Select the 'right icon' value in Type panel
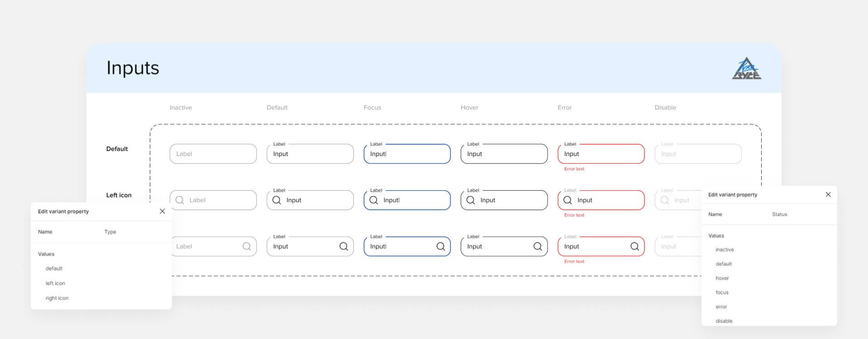The height and width of the screenshot is (339, 868). 57,298
